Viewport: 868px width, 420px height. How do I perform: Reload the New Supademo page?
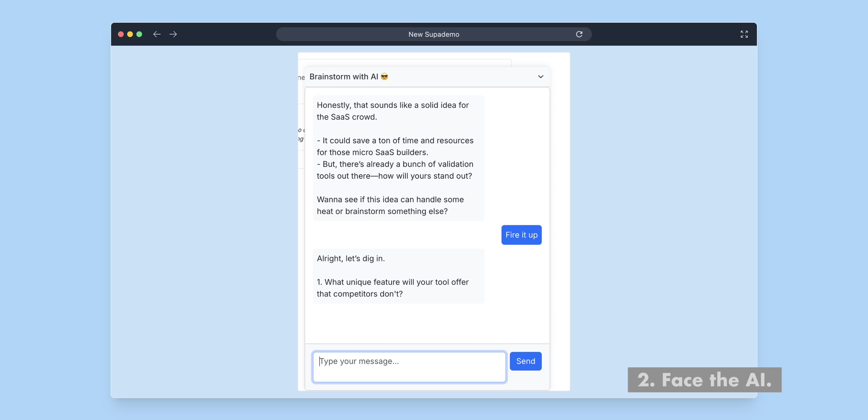(x=579, y=34)
